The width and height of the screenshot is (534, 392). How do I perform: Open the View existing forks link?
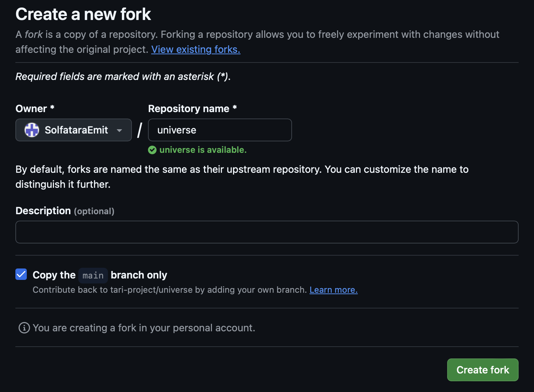point(196,49)
